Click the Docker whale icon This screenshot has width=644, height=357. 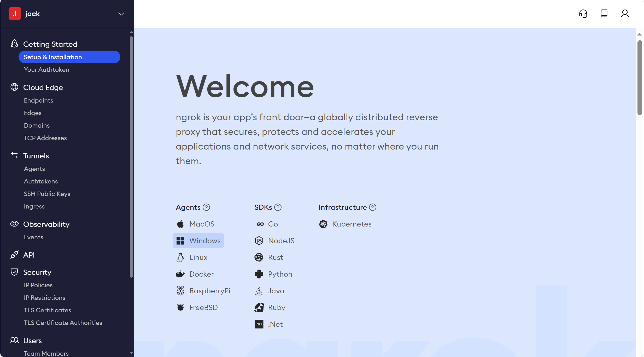(180, 274)
